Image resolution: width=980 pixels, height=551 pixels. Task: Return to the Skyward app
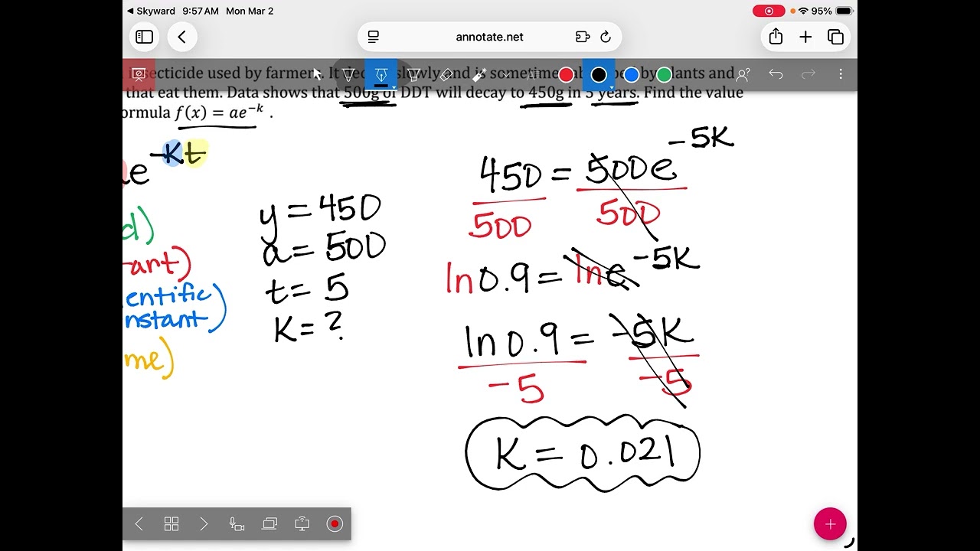coord(152,11)
